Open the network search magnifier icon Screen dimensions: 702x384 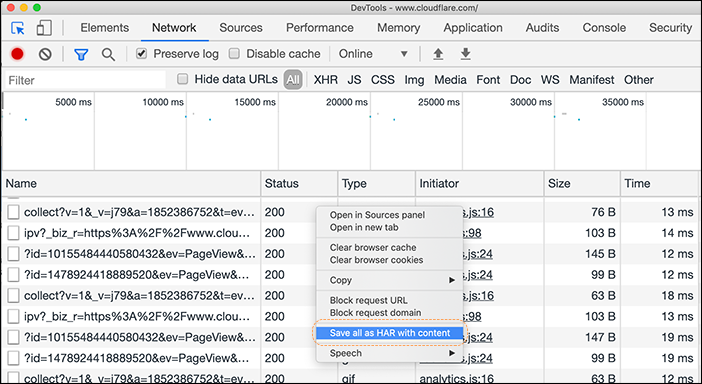click(108, 55)
